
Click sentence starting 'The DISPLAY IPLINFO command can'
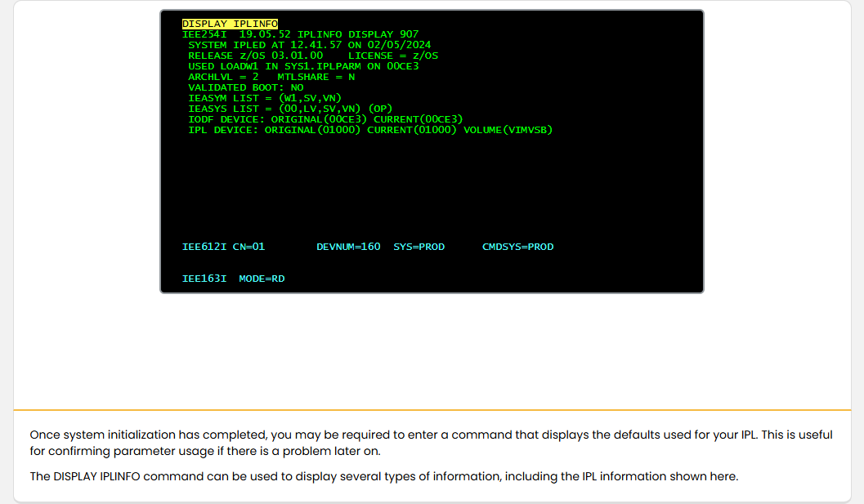pyautogui.click(x=384, y=476)
